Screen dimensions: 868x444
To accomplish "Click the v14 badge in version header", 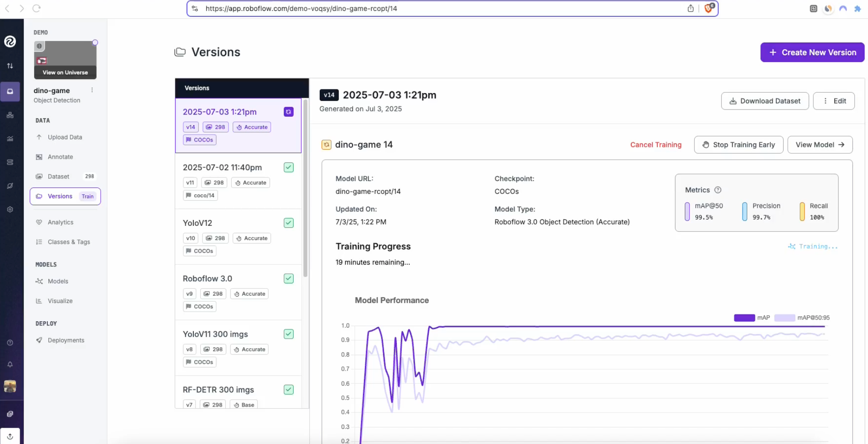I will click(329, 95).
